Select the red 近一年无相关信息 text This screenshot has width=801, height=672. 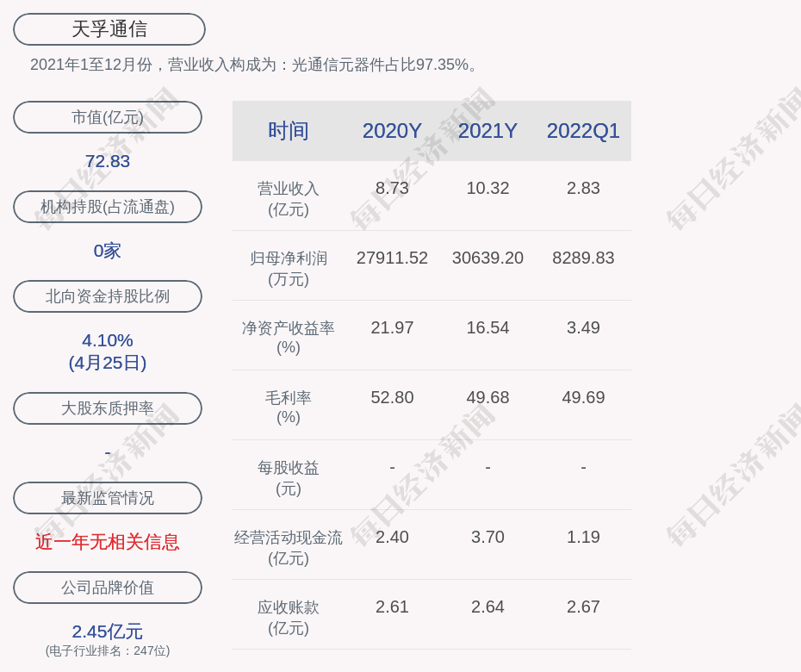(x=108, y=542)
